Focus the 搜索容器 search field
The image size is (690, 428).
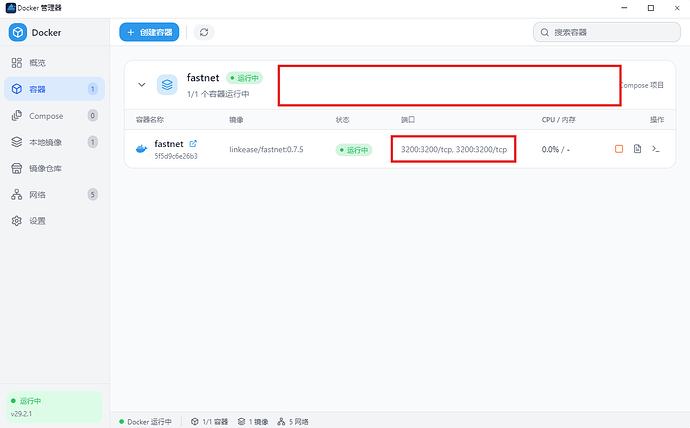[607, 32]
